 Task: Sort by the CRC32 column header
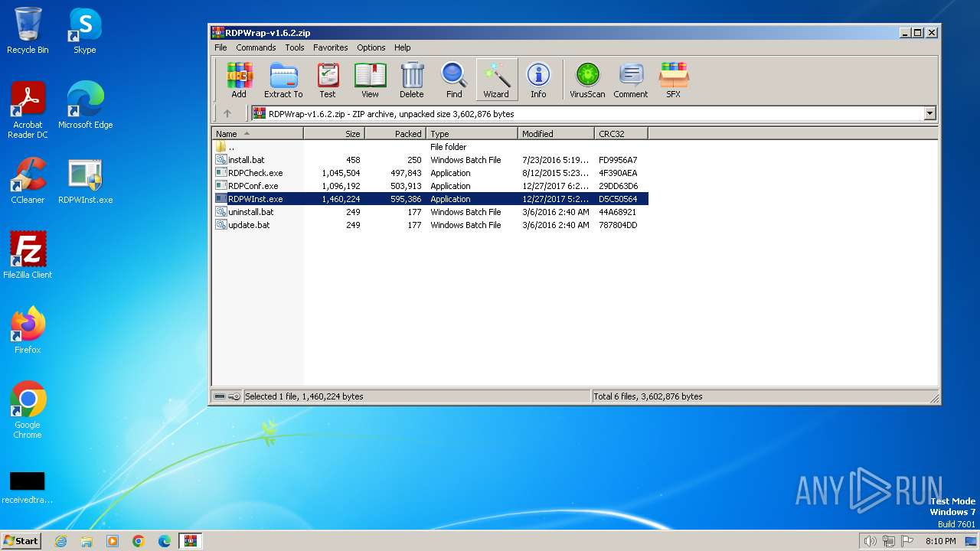click(x=621, y=133)
